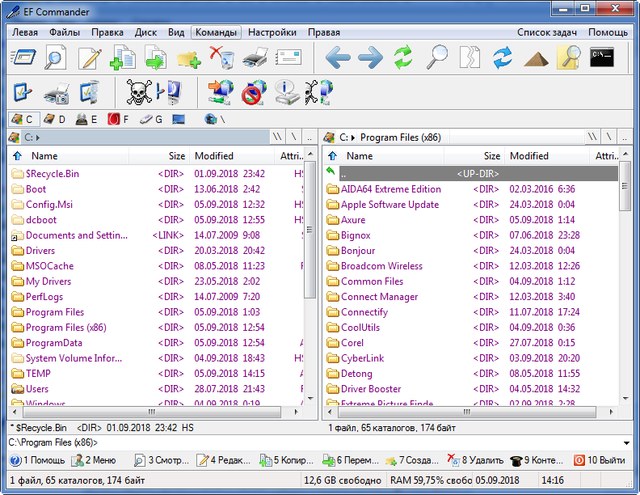Open the command prompt console icon
The height and width of the screenshot is (495, 640).
601,58
